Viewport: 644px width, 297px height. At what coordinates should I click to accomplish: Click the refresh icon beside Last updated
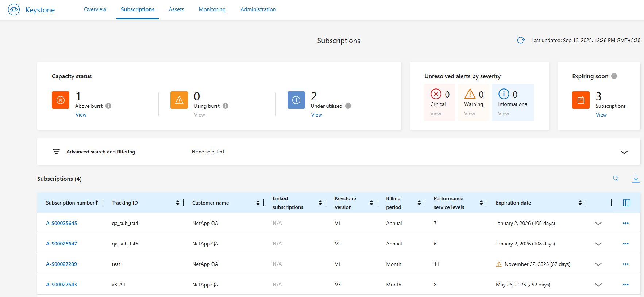pyautogui.click(x=521, y=40)
